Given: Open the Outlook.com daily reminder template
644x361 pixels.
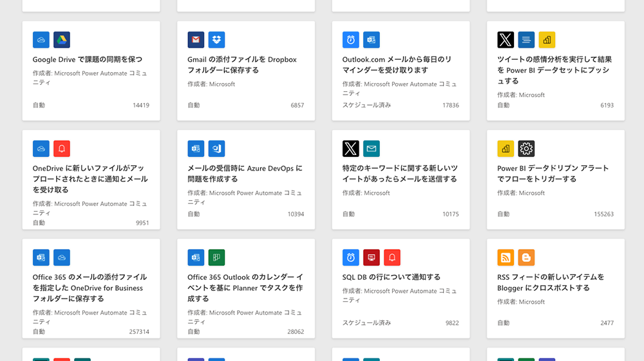Looking at the screenshot, I should click(397, 64).
